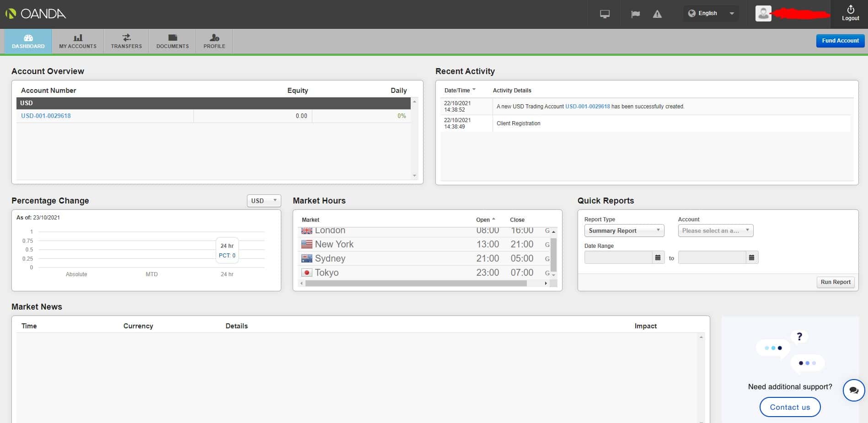Open end date calendar picker icon
The height and width of the screenshot is (423, 868).
click(x=751, y=258)
